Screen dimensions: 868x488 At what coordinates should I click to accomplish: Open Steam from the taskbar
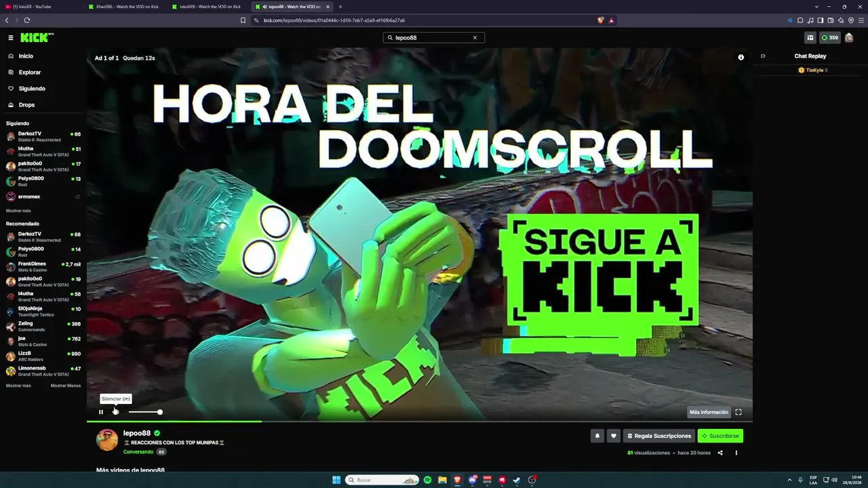click(517, 480)
